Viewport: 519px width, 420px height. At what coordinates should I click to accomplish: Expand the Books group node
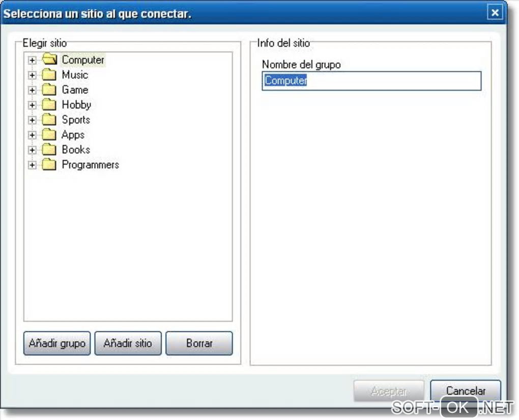tap(32, 150)
